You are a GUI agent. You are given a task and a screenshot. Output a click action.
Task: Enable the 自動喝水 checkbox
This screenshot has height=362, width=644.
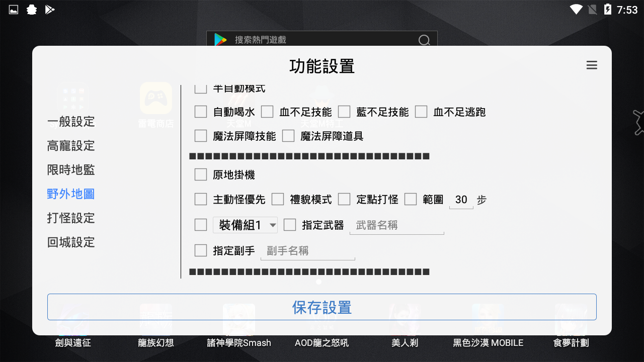tap(201, 112)
